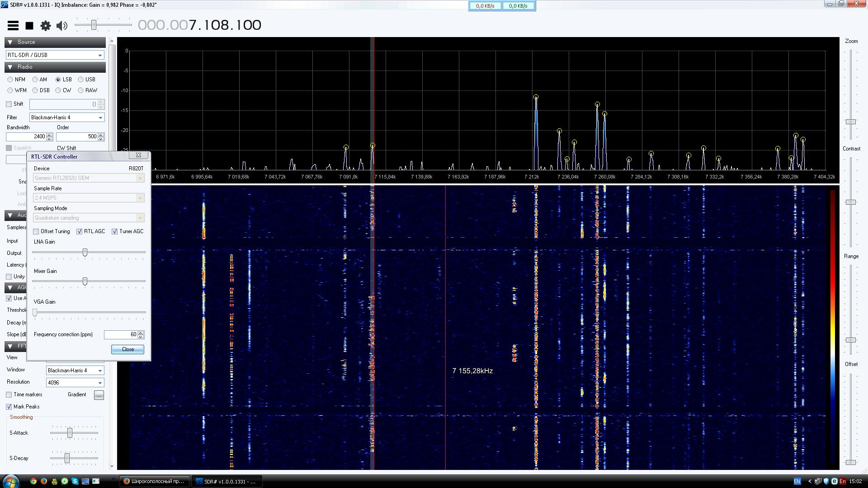Click the left panel scroll-down arrow

point(112,466)
